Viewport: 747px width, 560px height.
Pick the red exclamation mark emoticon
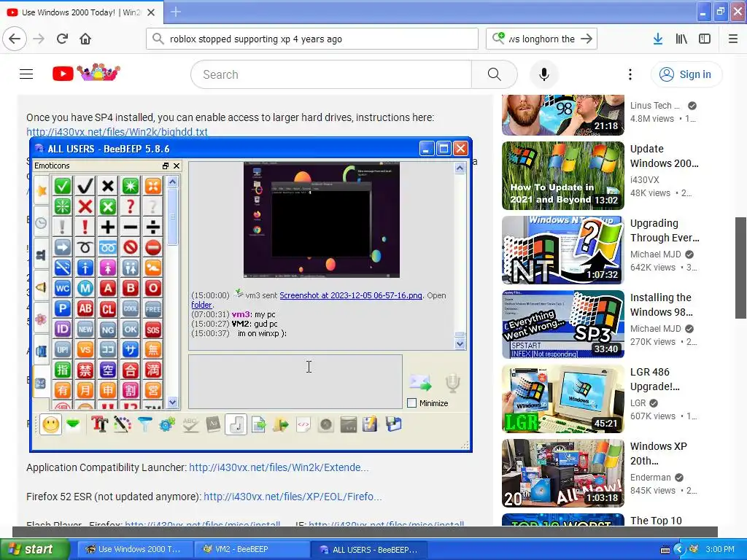pyautogui.click(x=85, y=227)
